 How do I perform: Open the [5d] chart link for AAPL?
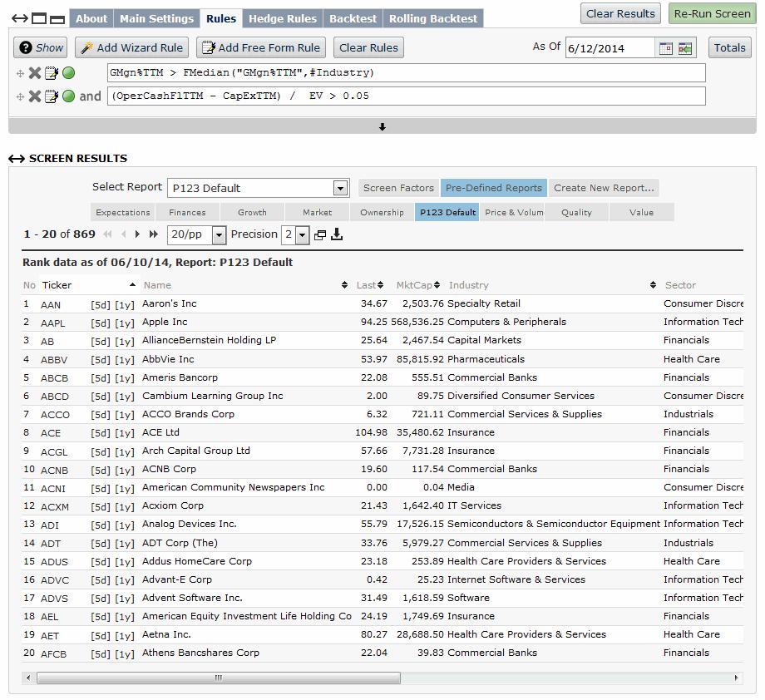pos(101,323)
